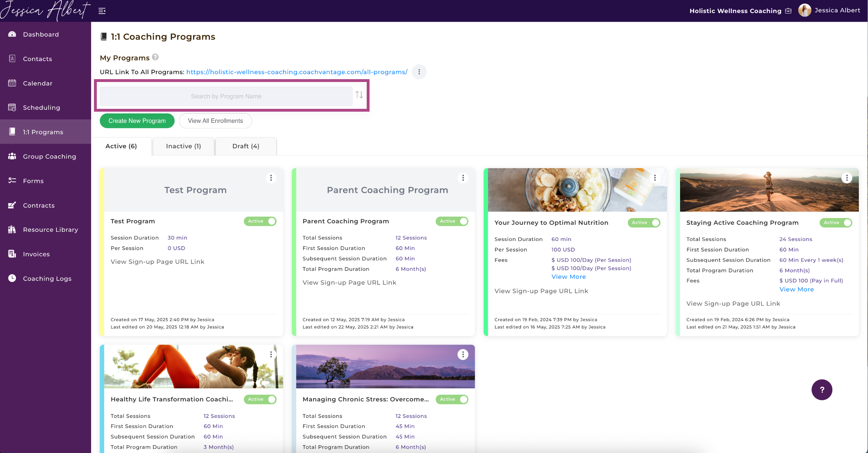Toggle Active switch on Parent Coaching Program

[x=452, y=221]
